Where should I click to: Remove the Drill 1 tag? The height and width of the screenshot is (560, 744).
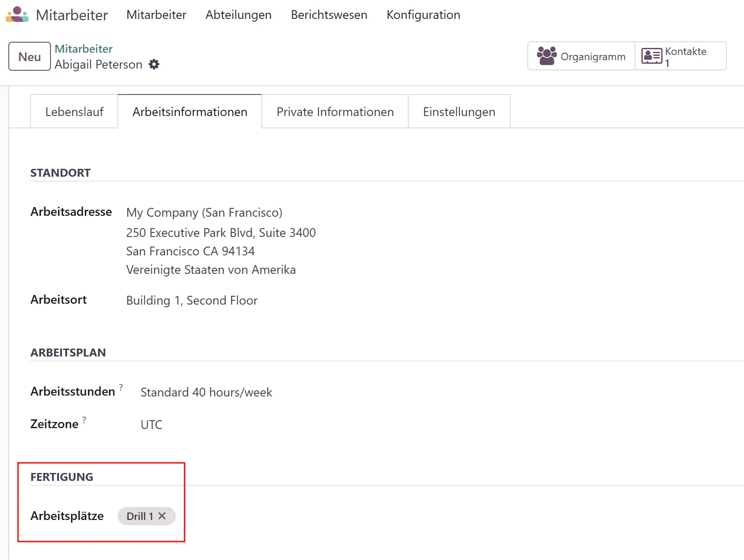coord(162,516)
